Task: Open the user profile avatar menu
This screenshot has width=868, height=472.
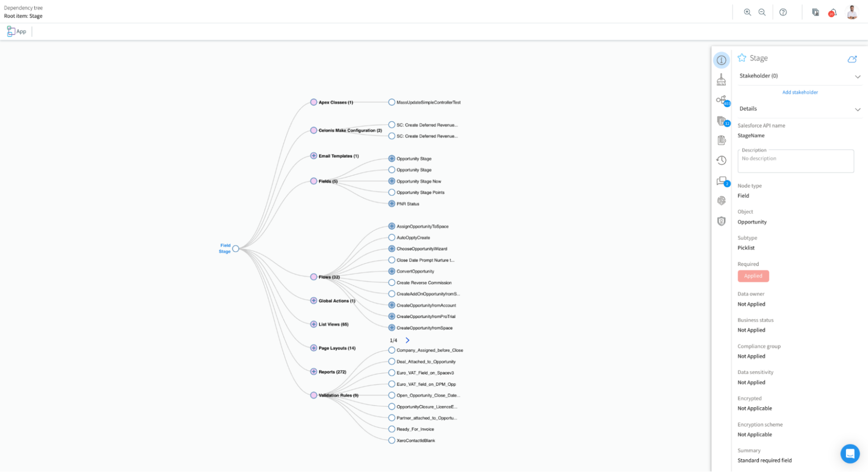Action: (852, 12)
